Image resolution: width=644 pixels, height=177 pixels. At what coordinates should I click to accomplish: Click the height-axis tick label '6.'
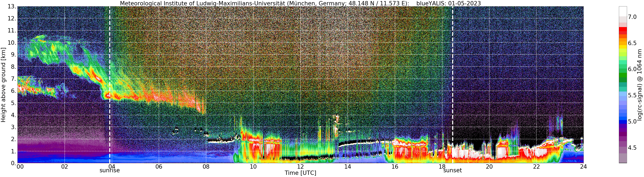(13, 91)
